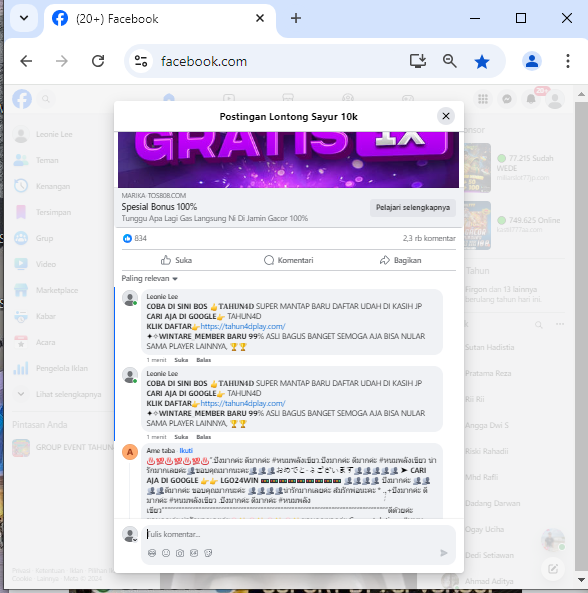Click the scrollbar down arrow
Viewport: 588px width, 593px height.
coord(581,580)
